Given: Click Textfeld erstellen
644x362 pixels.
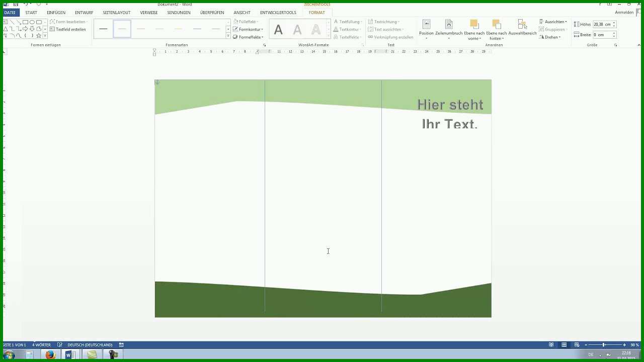Looking at the screenshot, I should 68,29.
